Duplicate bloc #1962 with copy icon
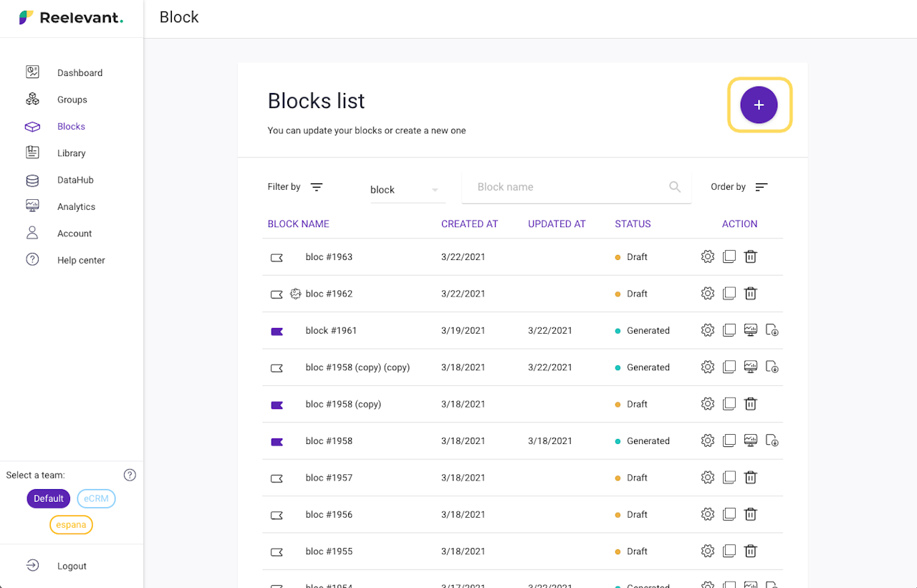Screen dimensions: 917x588 coord(729,294)
